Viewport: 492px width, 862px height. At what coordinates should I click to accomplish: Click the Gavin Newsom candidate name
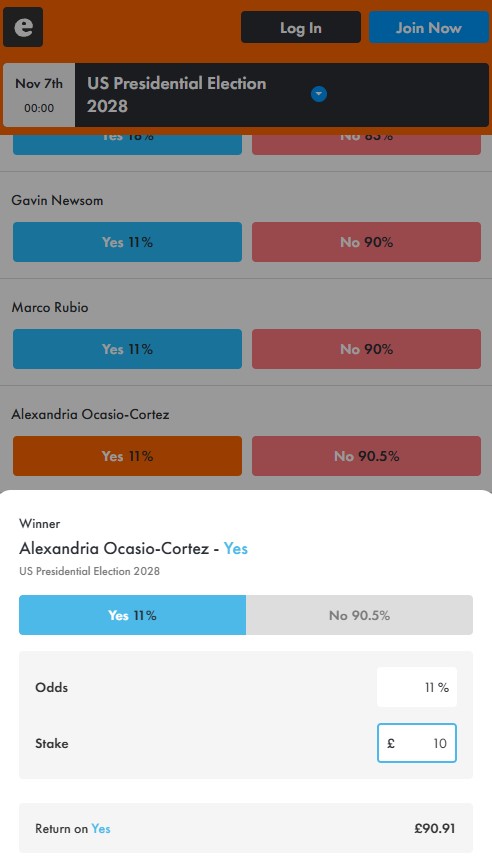click(57, 201)
